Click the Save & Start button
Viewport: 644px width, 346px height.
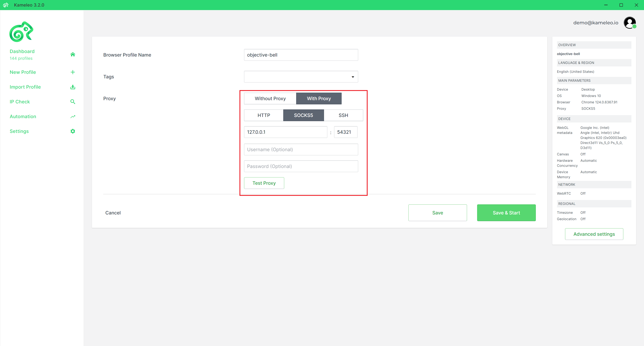(506, 213)
